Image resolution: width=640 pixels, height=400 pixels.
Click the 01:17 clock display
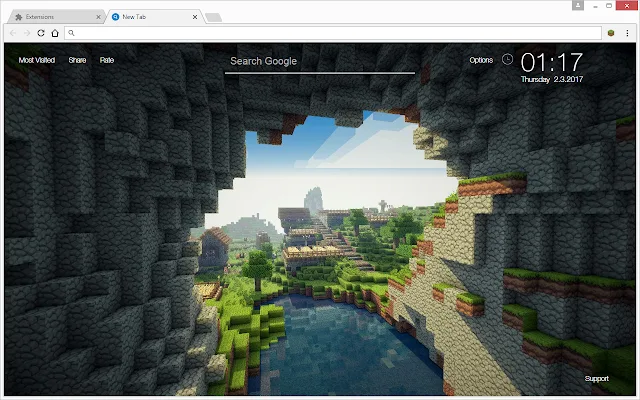click(x=551, y=62)
